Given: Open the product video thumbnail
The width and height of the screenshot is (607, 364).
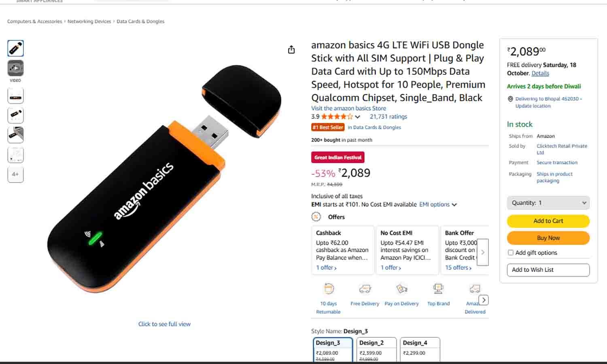Looking at the screenshot, I should (x=15, y=69).
